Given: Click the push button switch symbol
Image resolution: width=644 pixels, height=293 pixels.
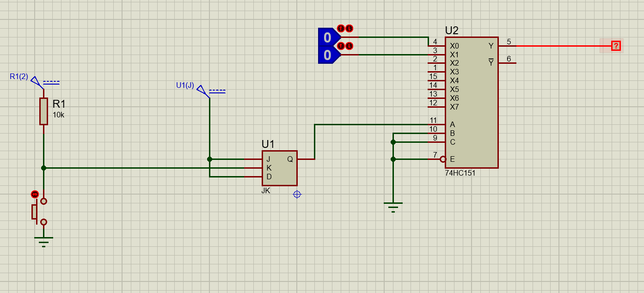Looking at the screenshot, I should (39, 212).
